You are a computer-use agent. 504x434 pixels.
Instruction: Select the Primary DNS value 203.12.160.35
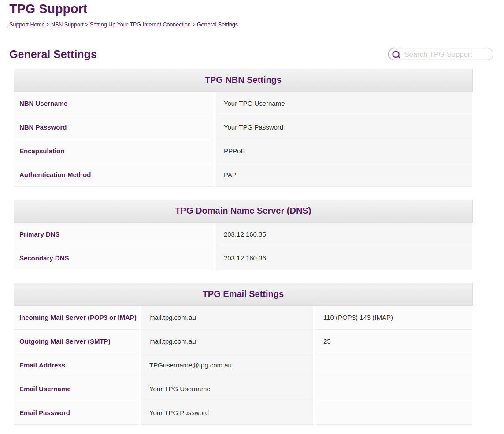245,234
